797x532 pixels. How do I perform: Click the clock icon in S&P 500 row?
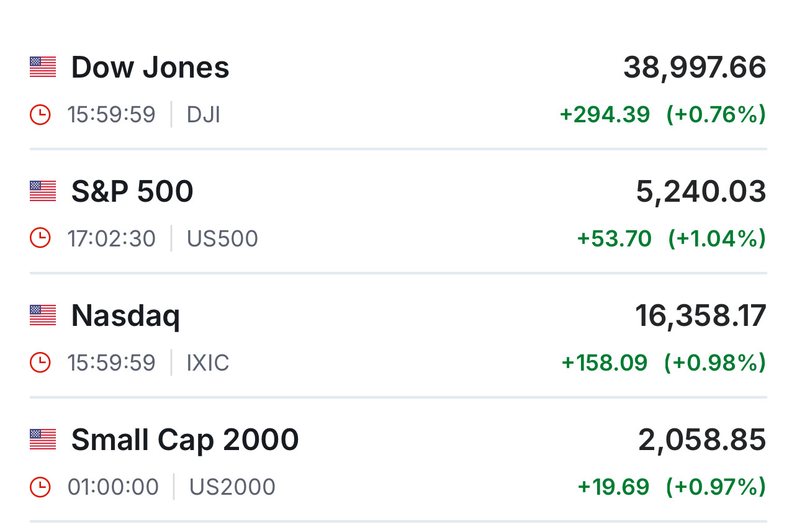[40, 238]
